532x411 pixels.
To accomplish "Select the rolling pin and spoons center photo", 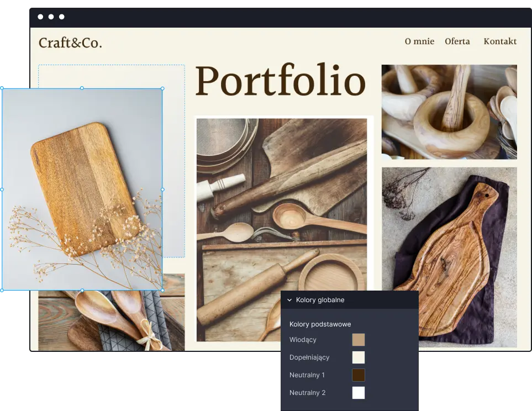I will pos(282,229).
